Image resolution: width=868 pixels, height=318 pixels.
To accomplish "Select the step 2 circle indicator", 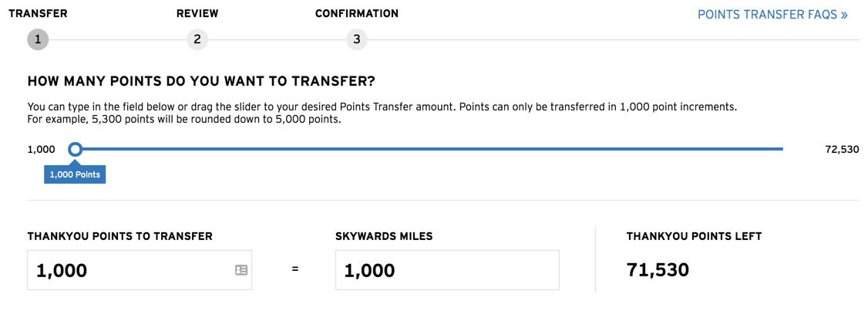I will click(197, 39).
